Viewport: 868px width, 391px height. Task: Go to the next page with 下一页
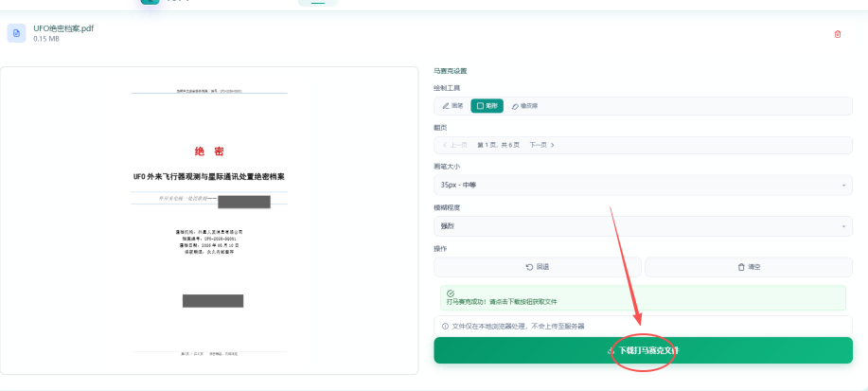(x=542, y=145)
